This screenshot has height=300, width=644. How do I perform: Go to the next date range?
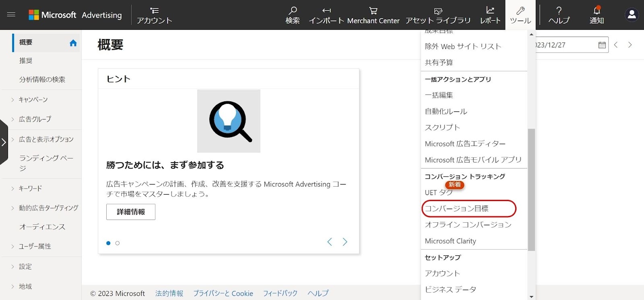630,45
